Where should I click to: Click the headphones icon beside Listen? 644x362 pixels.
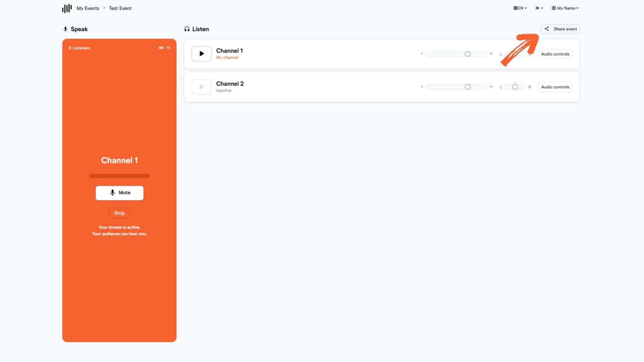coord(187,29)
